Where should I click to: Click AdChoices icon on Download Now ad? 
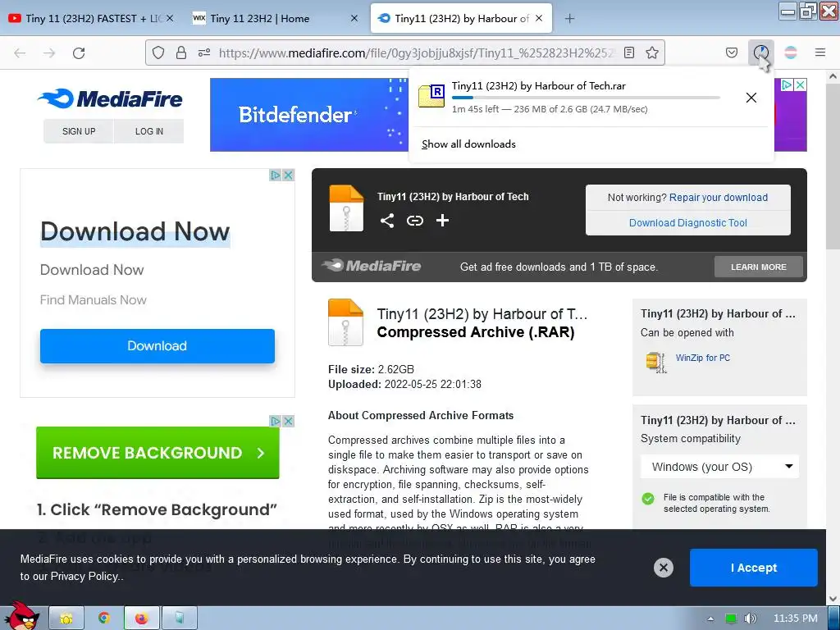click(276, 176)
